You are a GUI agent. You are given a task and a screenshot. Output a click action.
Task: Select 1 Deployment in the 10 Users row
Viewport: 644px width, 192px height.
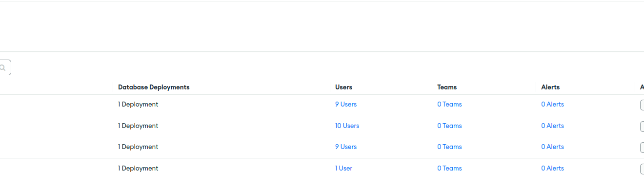click(138, 126)
